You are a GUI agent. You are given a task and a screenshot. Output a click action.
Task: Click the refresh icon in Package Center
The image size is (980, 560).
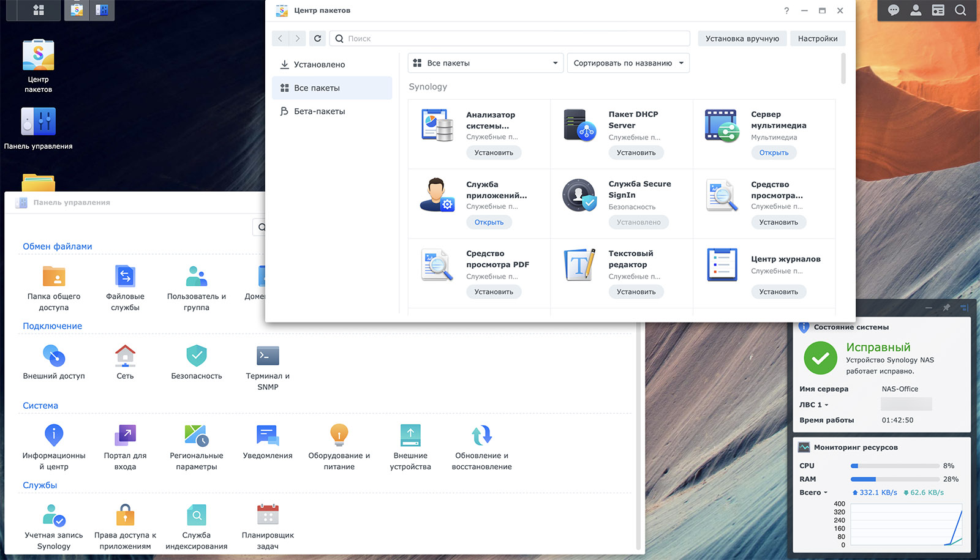point(317,39)
